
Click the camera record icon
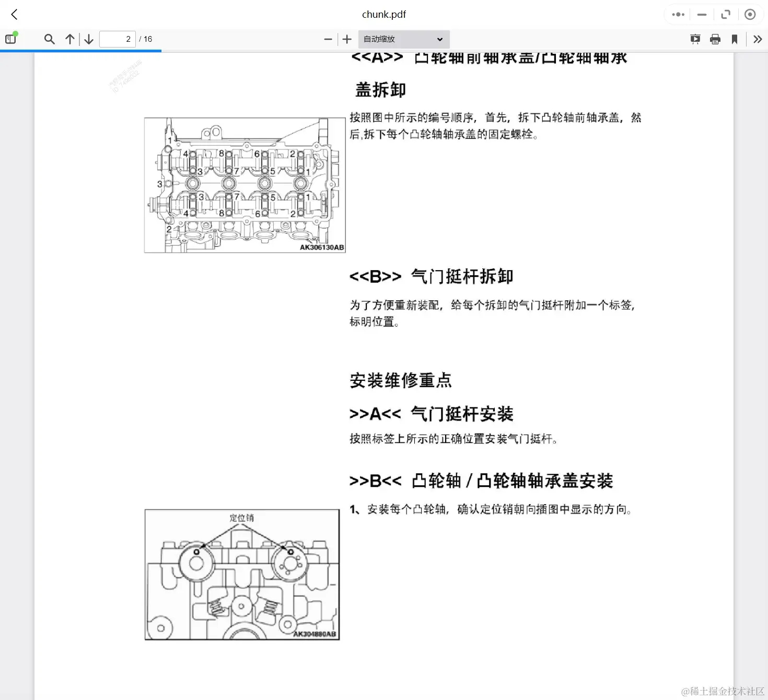tap(750, 14)
